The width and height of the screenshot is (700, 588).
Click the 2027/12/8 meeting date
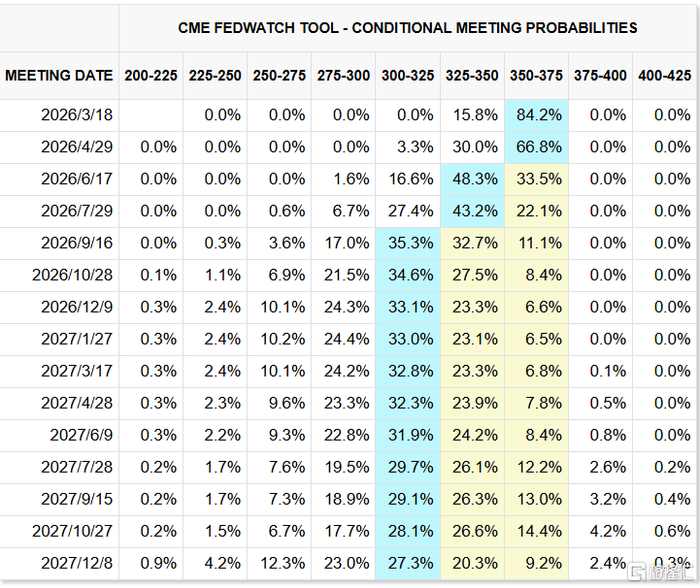pos(77,564)
